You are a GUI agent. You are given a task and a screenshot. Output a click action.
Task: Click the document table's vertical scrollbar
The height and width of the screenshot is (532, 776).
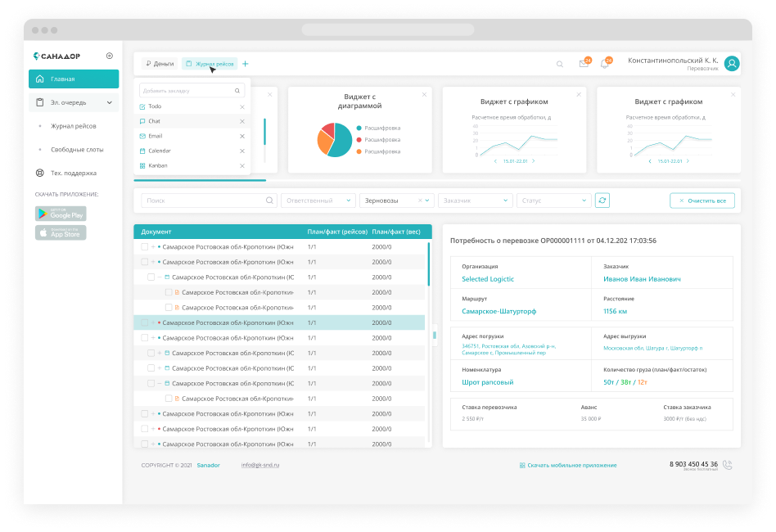pos(428,264)
